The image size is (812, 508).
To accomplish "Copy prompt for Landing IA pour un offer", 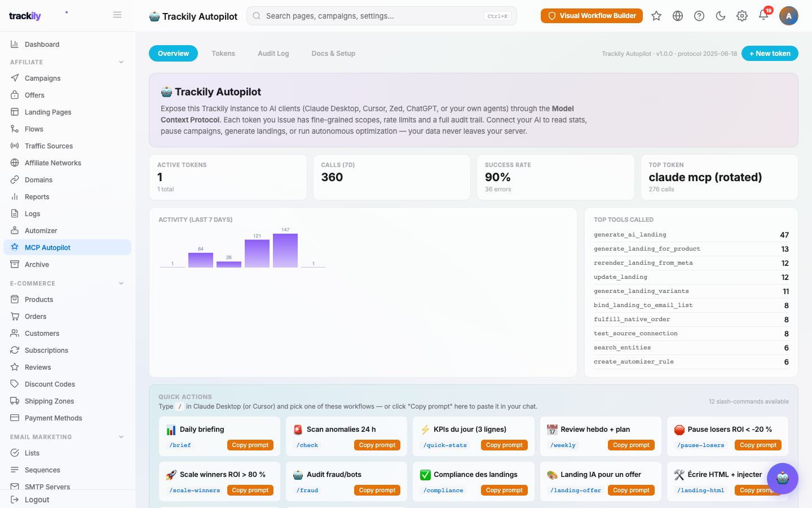I will [x=631, y=490].
